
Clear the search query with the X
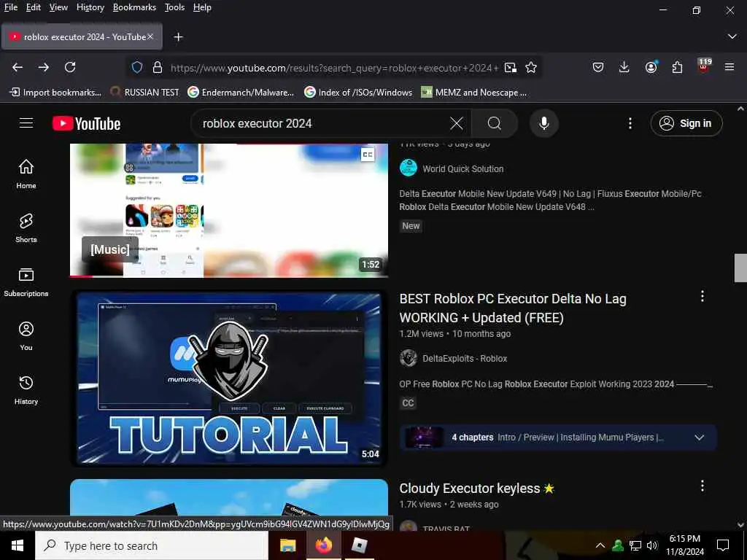[457, 123]
